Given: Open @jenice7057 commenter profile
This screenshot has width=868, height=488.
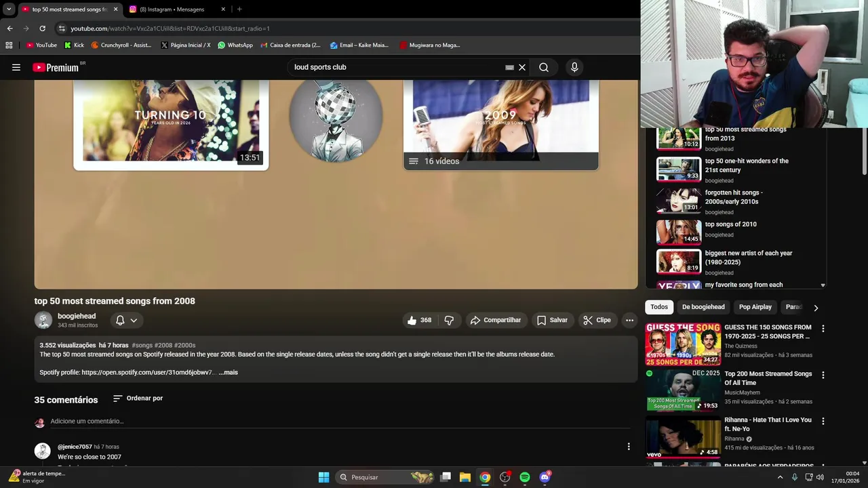Looking at the screenshot, I should coord(75,447).
